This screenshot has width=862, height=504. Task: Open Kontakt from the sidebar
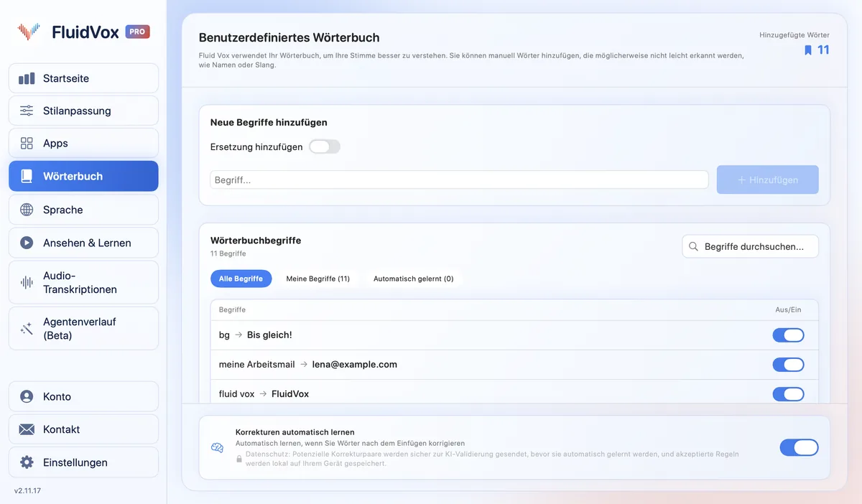click(83, 429)
